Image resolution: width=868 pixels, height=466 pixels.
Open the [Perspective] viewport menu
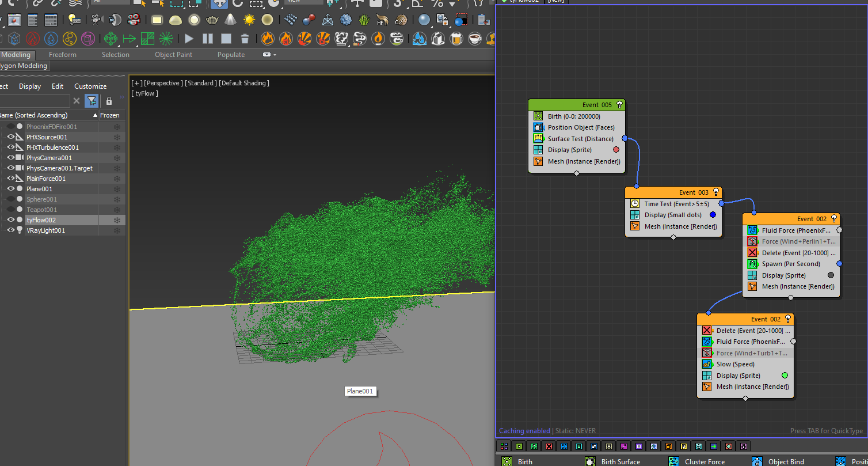(x=163, y=83)
